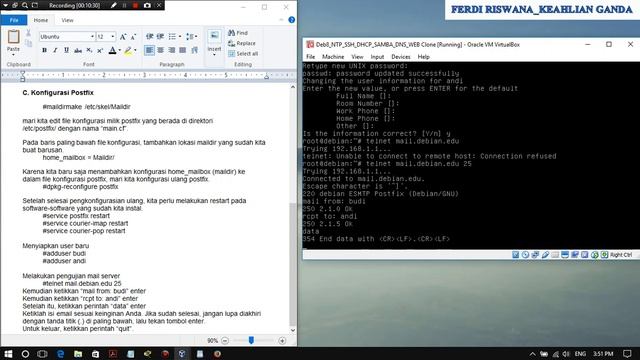This screenshot has height=360, width=640.
Task: Open Help menu in VirtualBox
Action: [424, 57]
